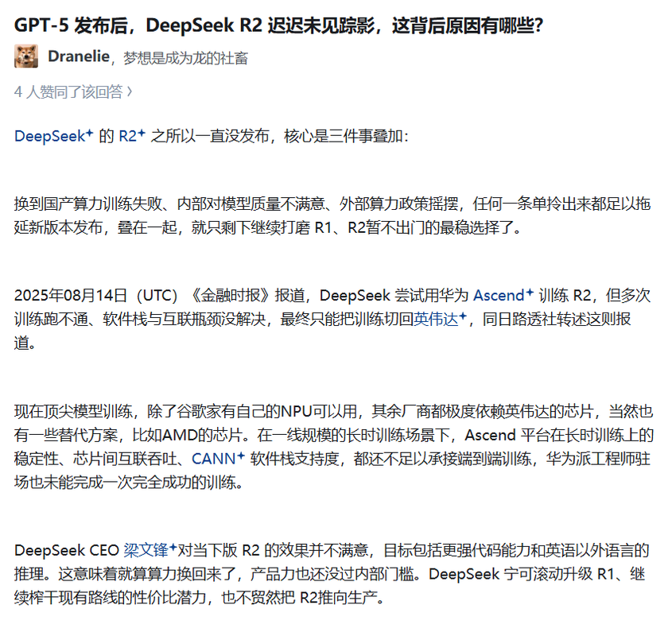
Task: Open the Ascend keyword link
Action: [x=503, y=295]
